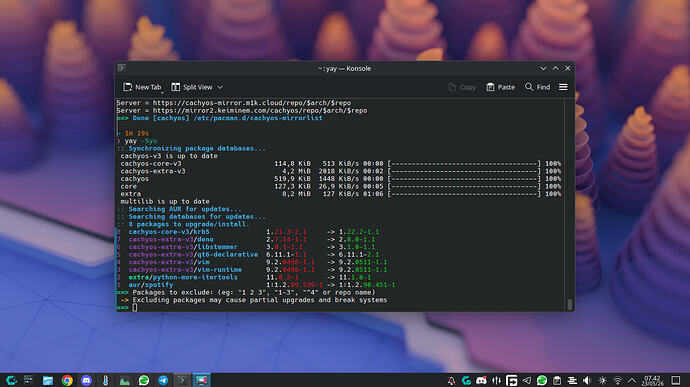Open the Discord system tray icon

[481, 380]
